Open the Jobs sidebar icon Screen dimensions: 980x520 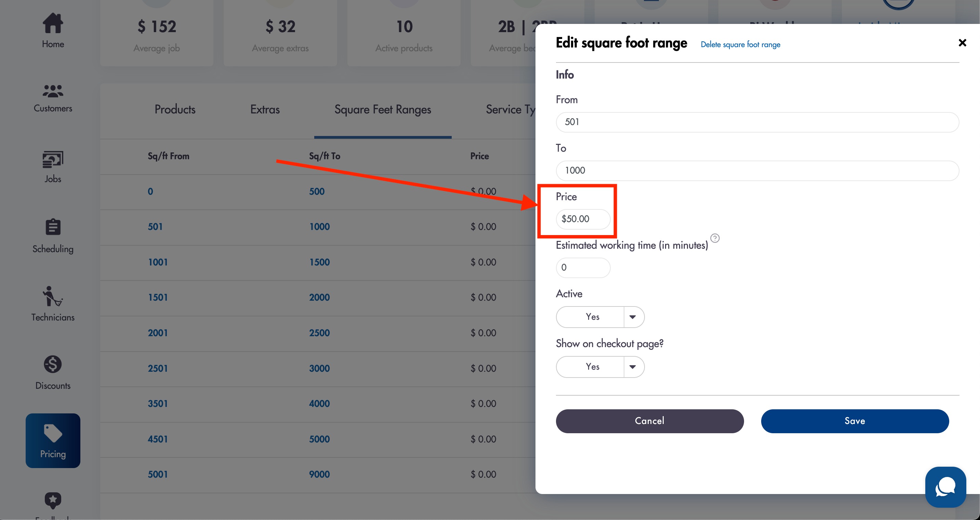point(53,159)
